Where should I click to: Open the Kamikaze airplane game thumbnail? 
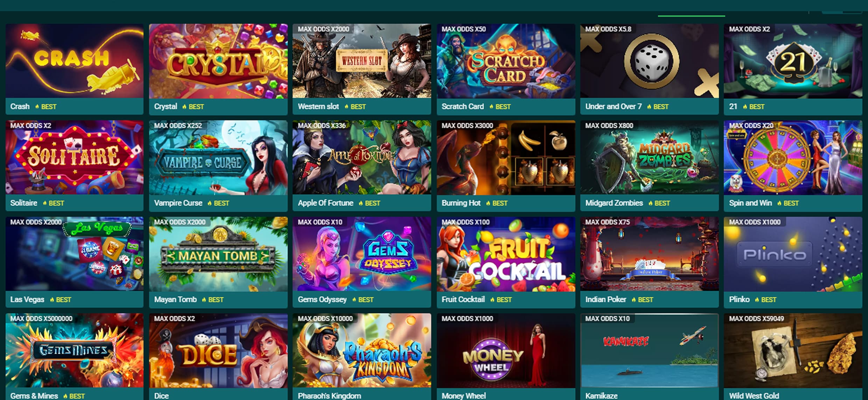(x=649, y=350)
